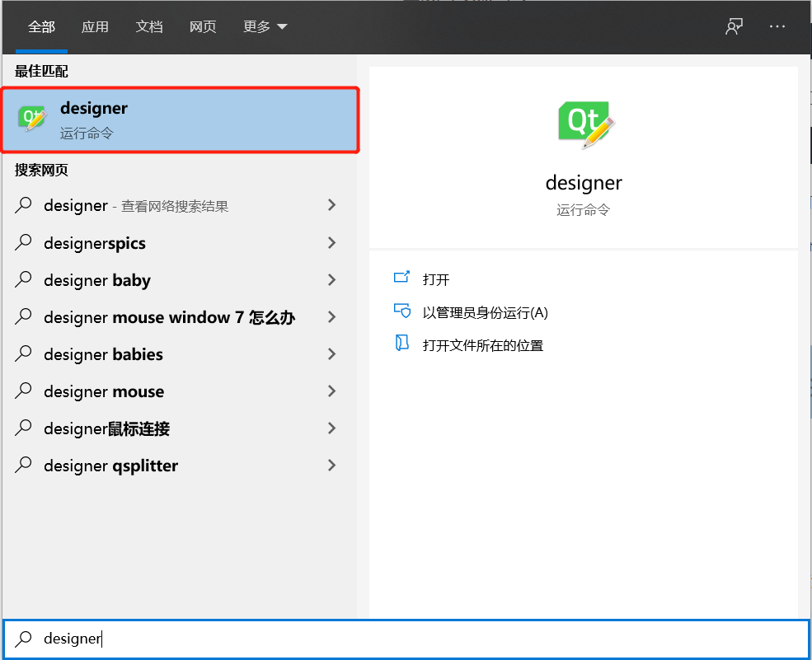The image size is (812, 660).
Task: Expand arrow for 'designer - 查看网络搜索结果'
Action: pos(332,205)
